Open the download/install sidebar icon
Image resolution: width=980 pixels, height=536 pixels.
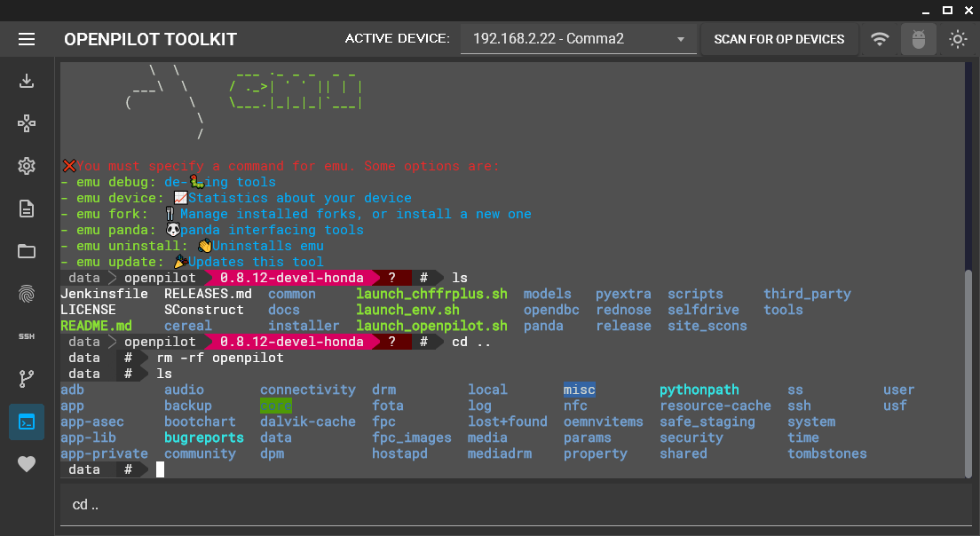27,81
